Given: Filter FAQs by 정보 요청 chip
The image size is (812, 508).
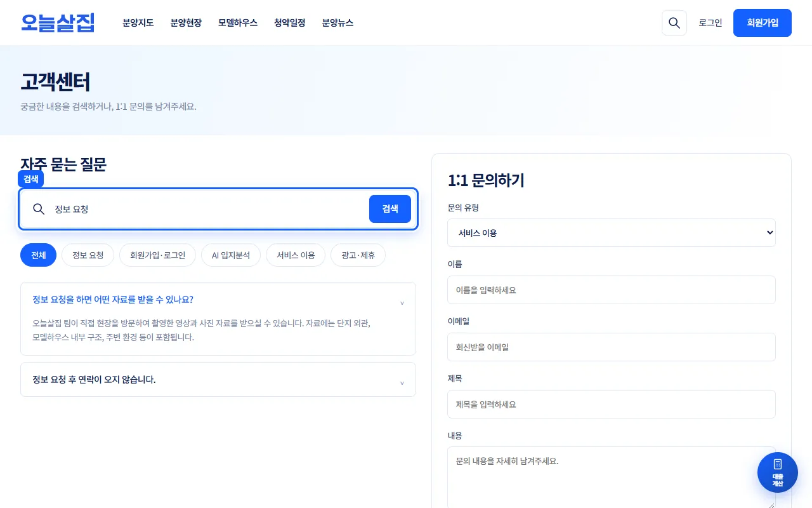Looking at the screenshot, I should [88, 255].
